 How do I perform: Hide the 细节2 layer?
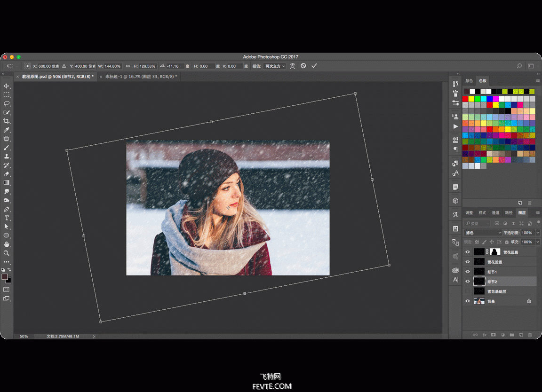coord(468,282)
